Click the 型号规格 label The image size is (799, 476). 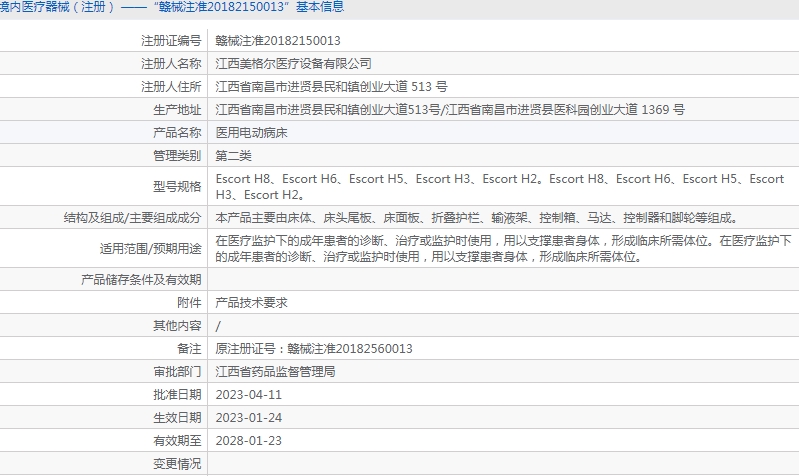(177, 187)
